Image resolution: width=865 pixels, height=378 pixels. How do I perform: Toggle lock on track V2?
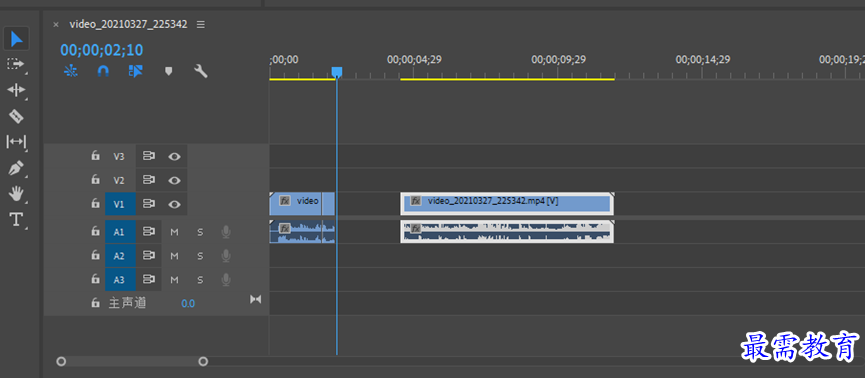click(95, 180)
